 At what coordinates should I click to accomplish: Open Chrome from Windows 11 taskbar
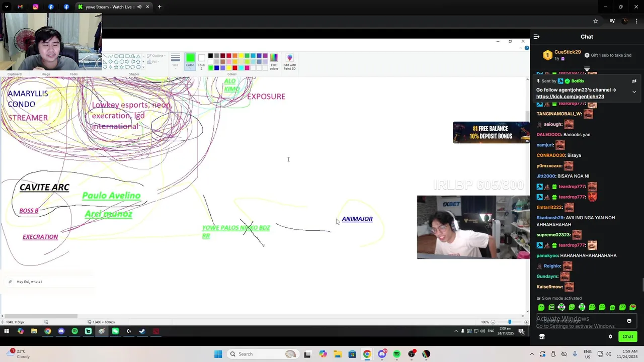(367, 354)
